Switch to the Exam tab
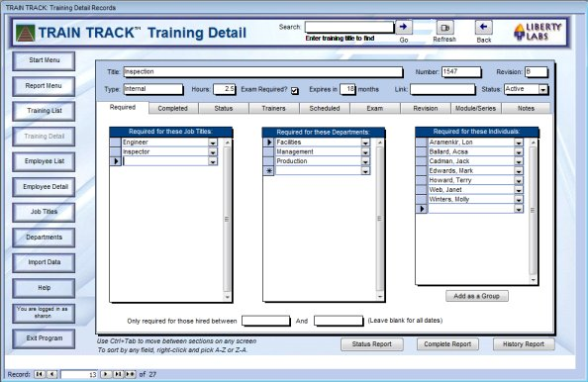 click(x=375, y=108)
